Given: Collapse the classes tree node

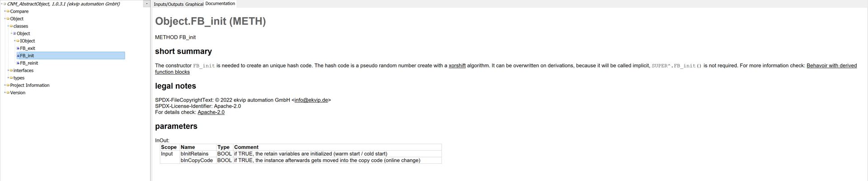Looking at the screenshot, I should click(8, 26).
